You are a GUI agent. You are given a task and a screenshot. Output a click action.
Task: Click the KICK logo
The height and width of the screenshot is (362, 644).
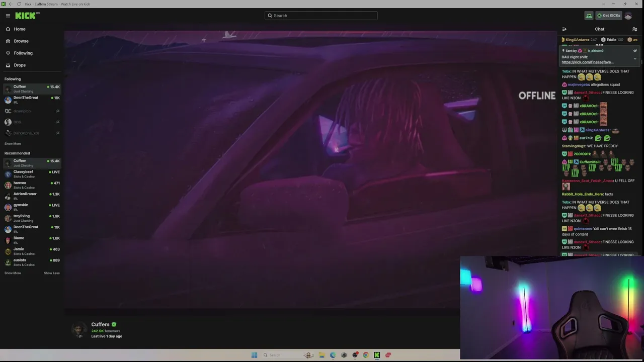[27, 16]
